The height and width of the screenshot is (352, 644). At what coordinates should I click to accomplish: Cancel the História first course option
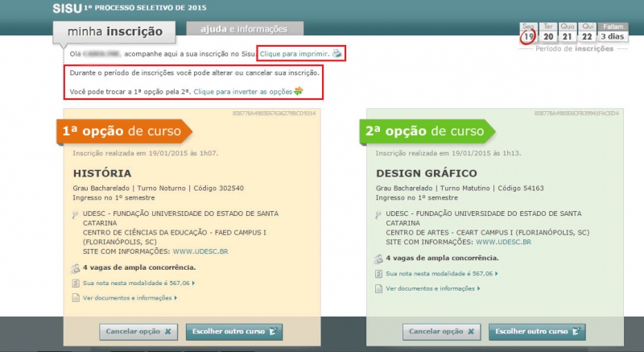138,331
